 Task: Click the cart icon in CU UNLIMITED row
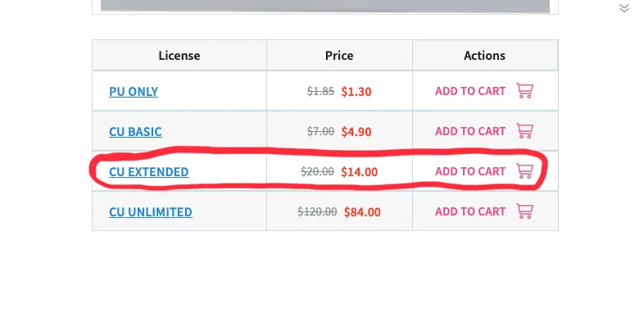[x=524, y=211]
